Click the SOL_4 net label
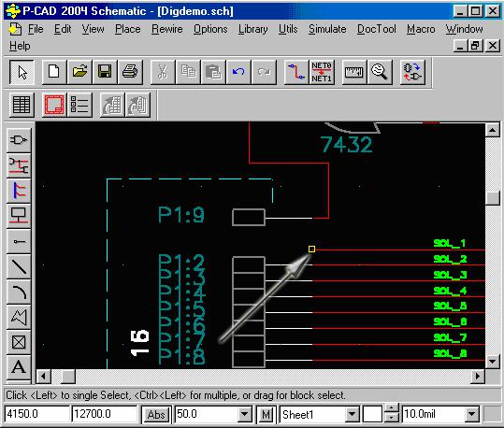Viewport: 504px width, 428px height. pyautogui.click(x=450, y=291)
